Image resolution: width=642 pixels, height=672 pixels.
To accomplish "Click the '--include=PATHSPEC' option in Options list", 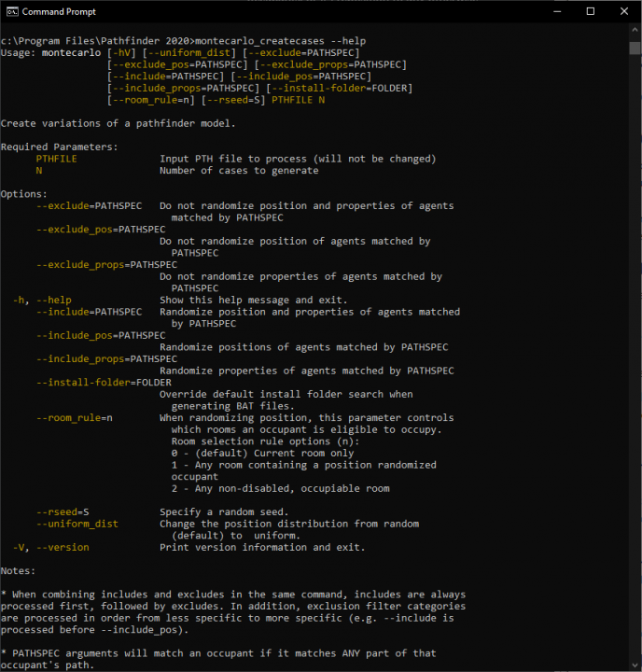I will tap(90, 312).
